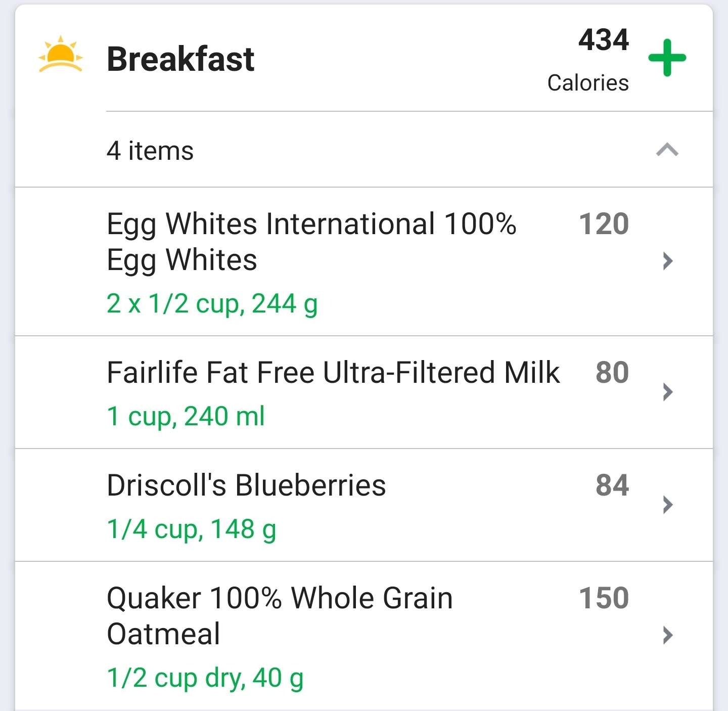Open Quaker 100% Whole Grain Oatmeal

(x=280, y=615)
